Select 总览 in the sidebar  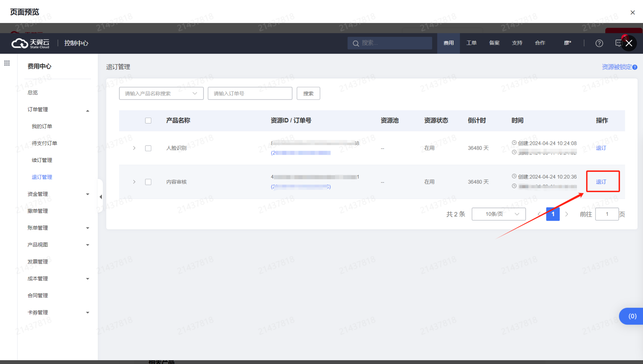click(x=33, y=93)
